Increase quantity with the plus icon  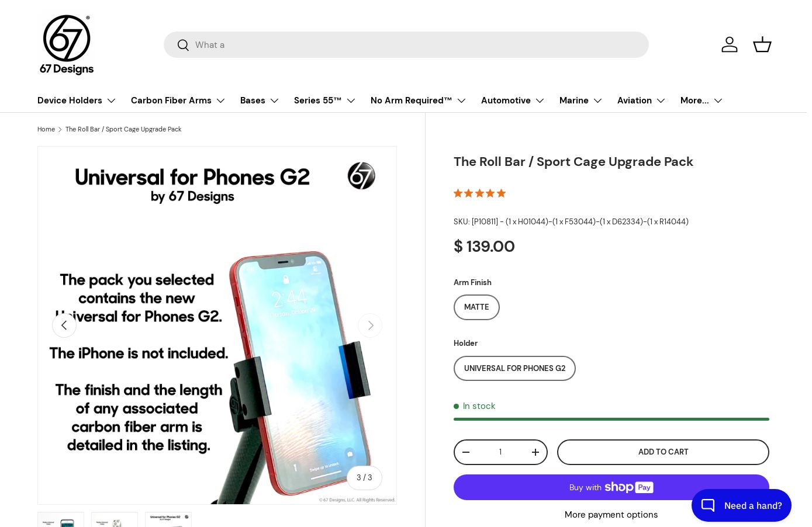point(535,452)
